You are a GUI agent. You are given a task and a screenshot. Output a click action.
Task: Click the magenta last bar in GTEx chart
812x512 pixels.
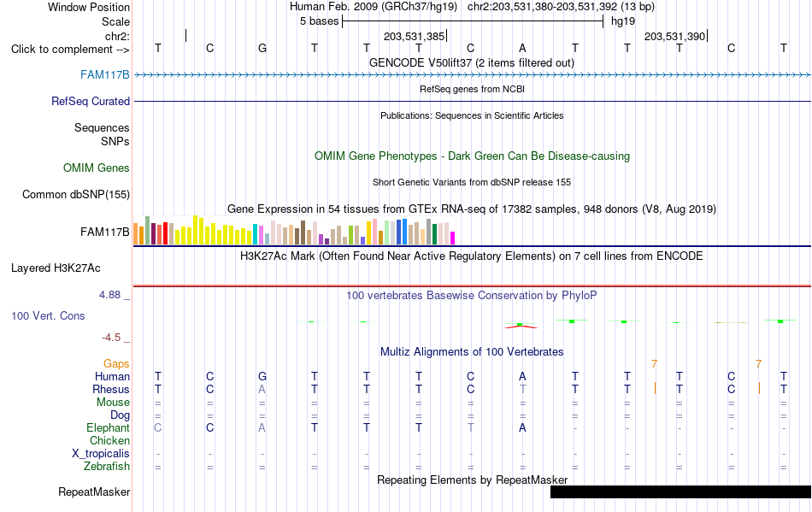pos(452,238)
